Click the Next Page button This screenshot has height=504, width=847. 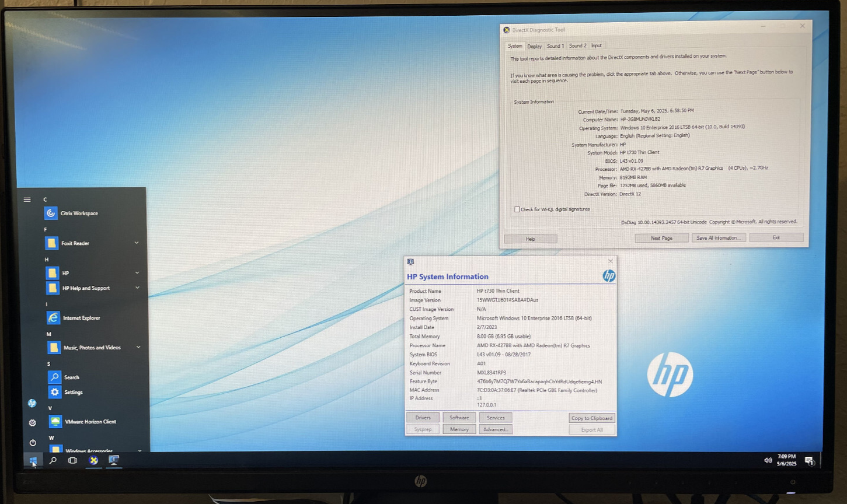pos(661,238)
